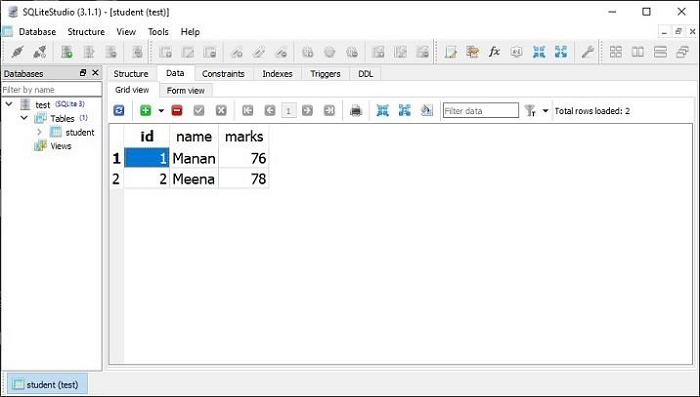Open the insert row dropdown arrow
The width and height of the screenshot is (700, 397).
(161, 111)
